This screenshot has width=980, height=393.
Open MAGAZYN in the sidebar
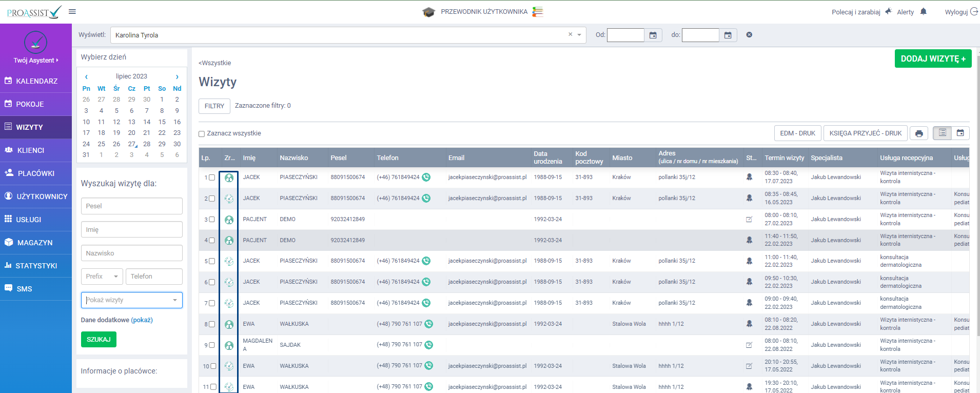[36, 243]
